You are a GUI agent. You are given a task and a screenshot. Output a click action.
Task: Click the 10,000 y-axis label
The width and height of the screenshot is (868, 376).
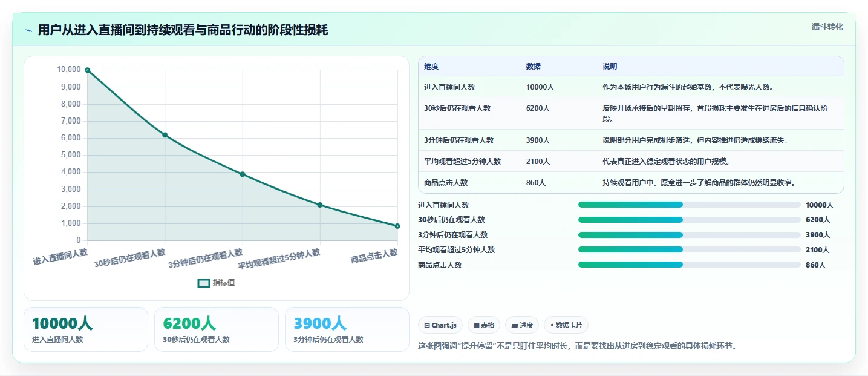tap(69, 70)
